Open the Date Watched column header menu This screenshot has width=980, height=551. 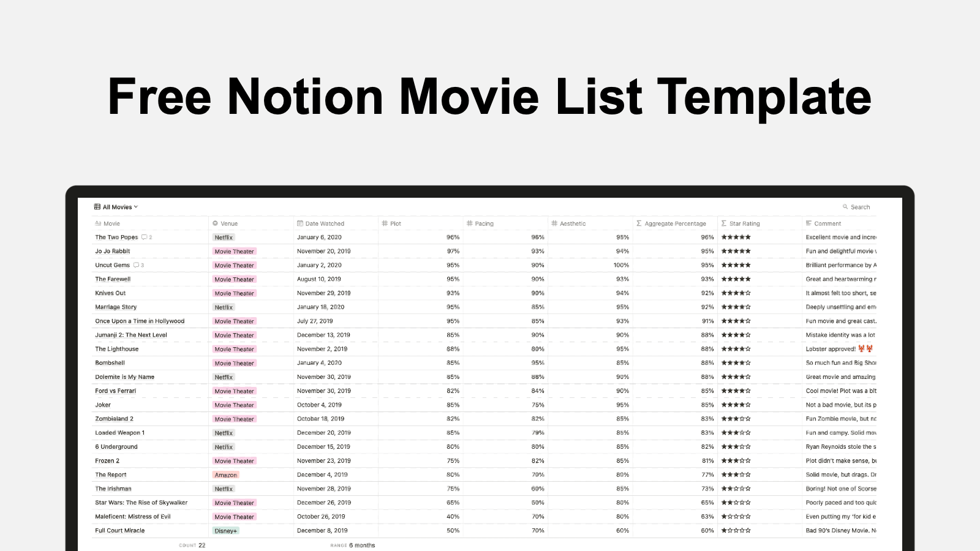pyautogui.click(x=336, y=223)
